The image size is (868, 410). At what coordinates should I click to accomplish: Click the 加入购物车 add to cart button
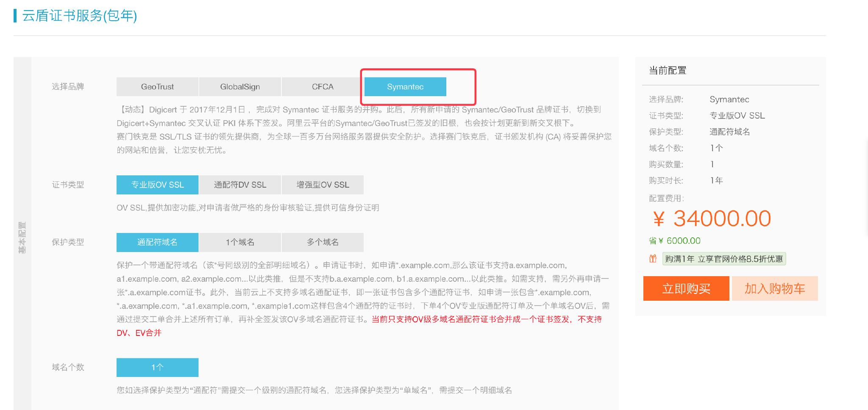point(775,288)
